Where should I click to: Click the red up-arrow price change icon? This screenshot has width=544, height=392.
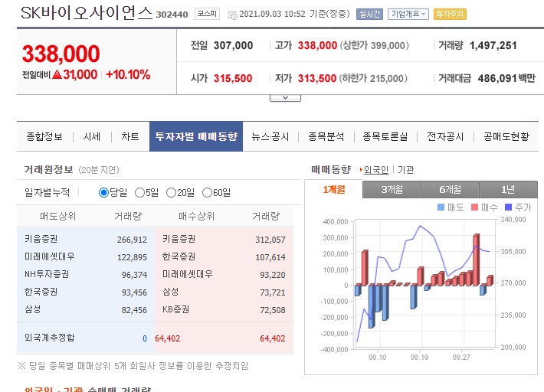57,74
